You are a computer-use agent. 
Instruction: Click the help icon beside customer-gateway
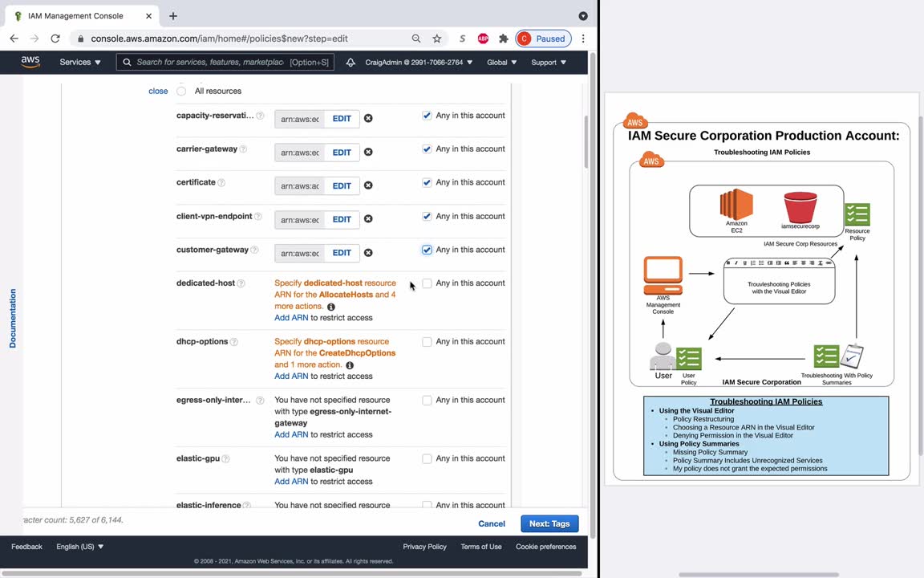(x=254, y=250)
